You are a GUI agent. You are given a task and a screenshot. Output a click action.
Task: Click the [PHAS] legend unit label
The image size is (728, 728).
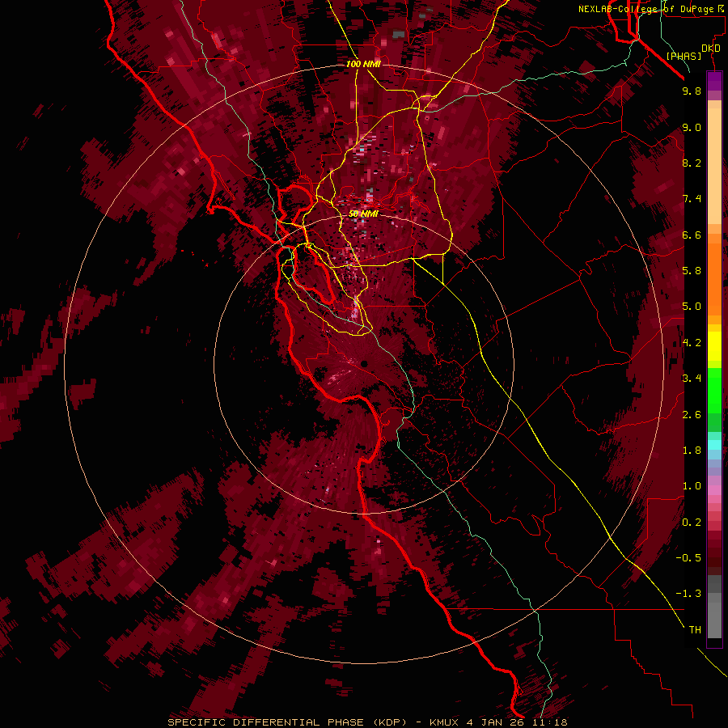[684, 57]
